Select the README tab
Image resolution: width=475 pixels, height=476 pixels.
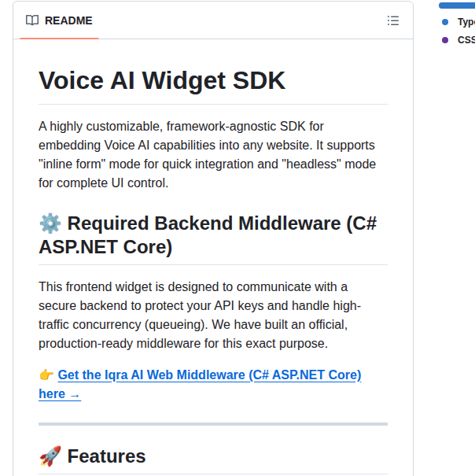(x=59, y=20)
